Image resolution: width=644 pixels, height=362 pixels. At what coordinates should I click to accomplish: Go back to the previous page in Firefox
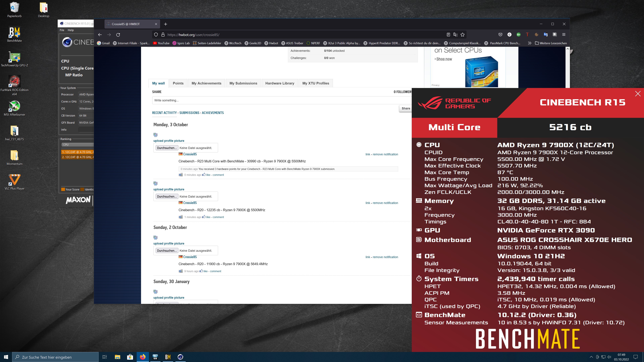pos(100,35)
